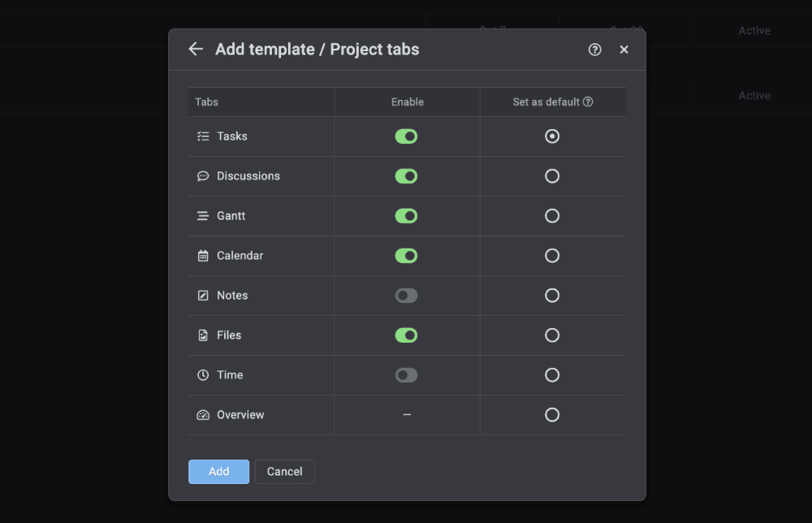Go back using the arrow icon
This screenshot has height=523, width=812.
[x=196, y=50]
